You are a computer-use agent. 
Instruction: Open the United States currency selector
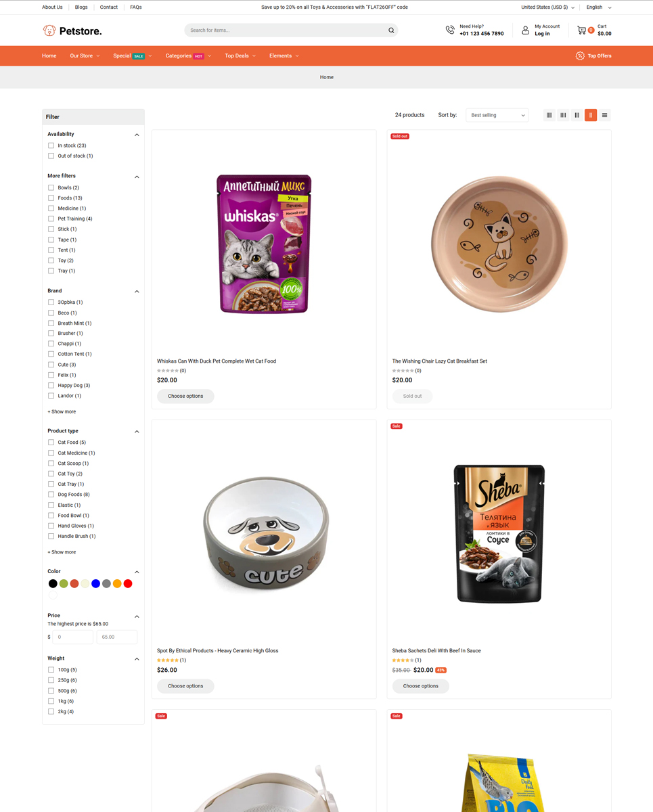click(547, 7)
